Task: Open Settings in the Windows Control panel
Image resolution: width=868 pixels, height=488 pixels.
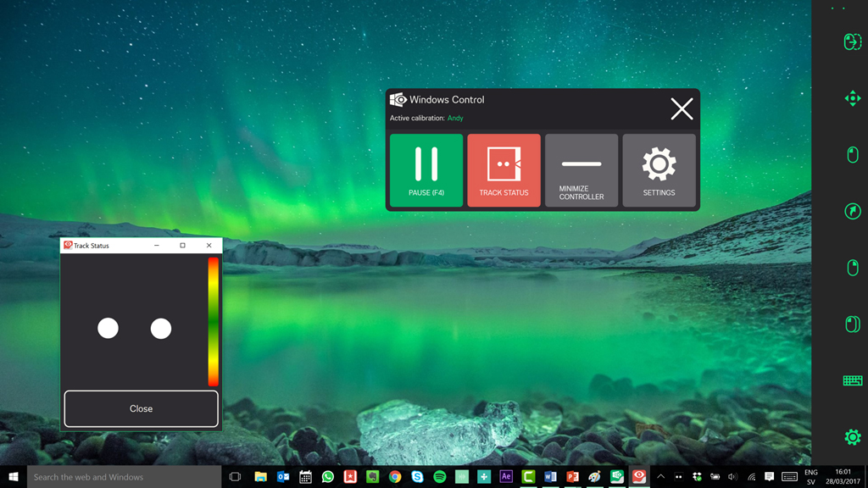Action: [x=659, y=170]
